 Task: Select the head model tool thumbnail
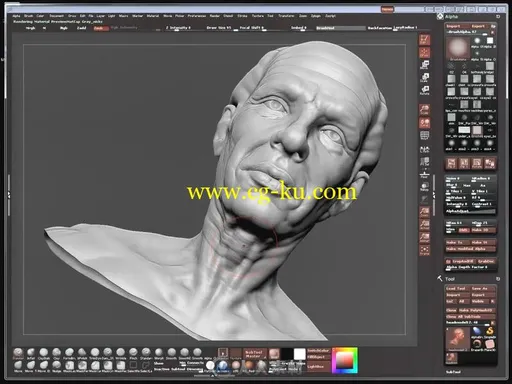tap(458, 338)
